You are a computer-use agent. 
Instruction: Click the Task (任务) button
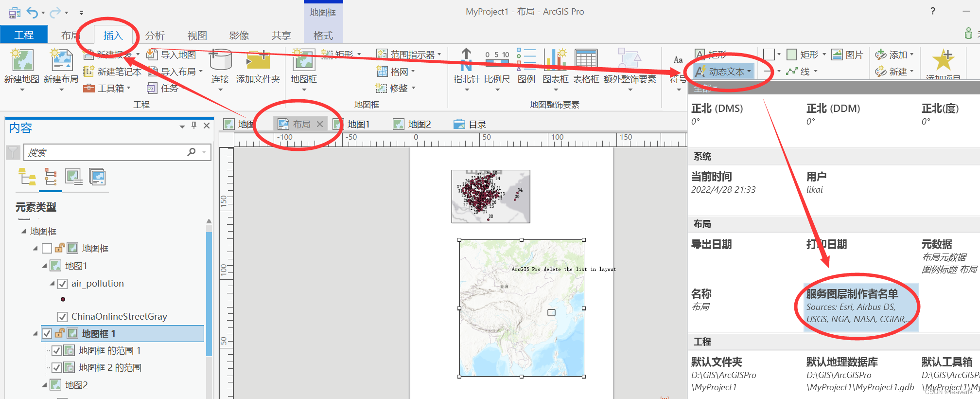coord(163,88)
